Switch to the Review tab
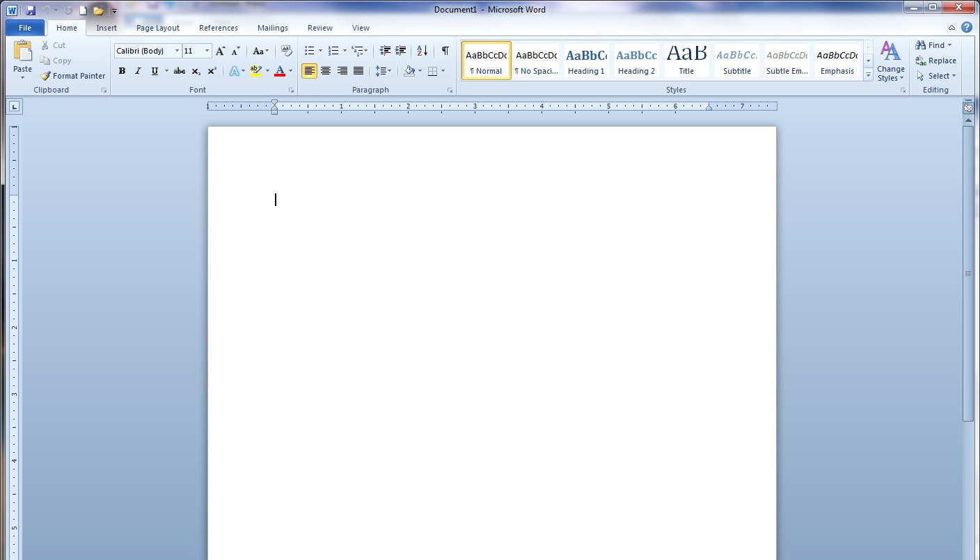980x560 pixels. 320,28
